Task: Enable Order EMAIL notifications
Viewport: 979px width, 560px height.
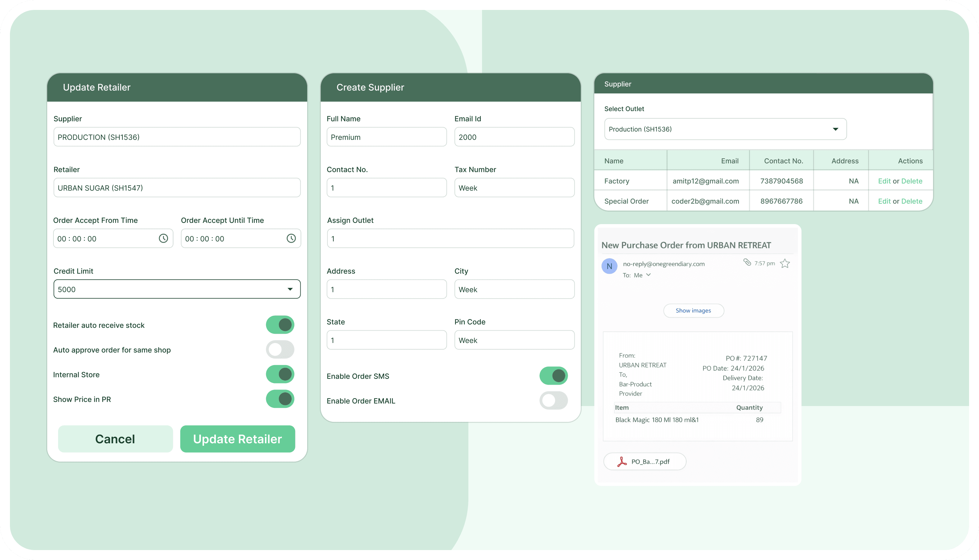Action: (554, 400)
